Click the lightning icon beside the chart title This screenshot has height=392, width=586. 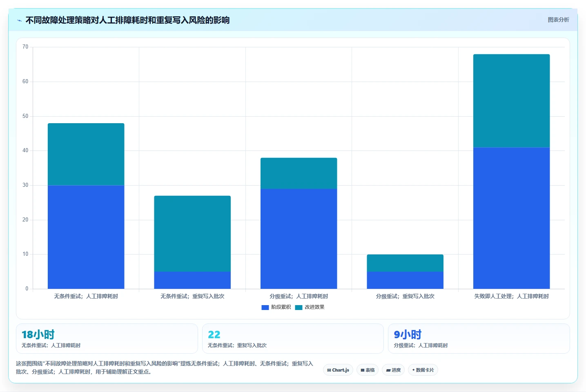[x=19, y=20]
